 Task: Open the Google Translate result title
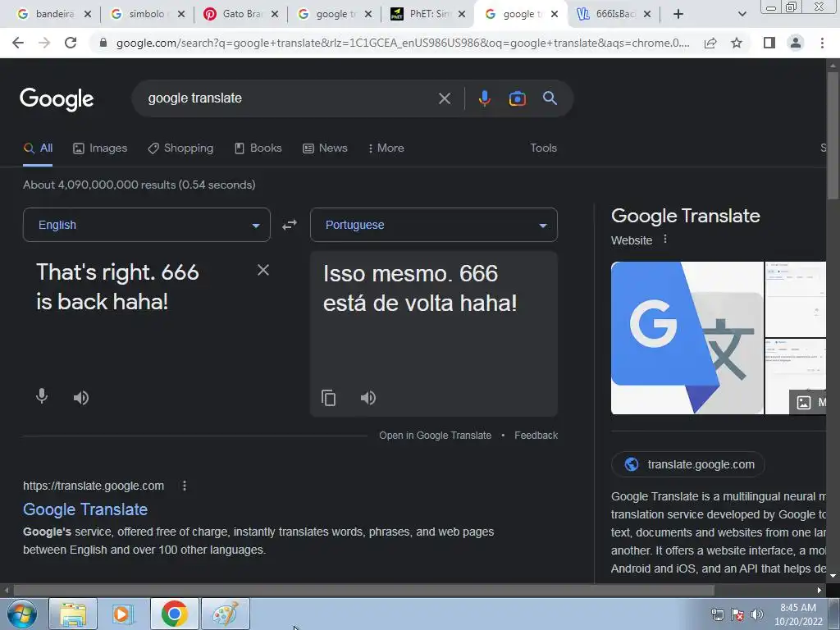pyautogui.click(x=85, y=509)
